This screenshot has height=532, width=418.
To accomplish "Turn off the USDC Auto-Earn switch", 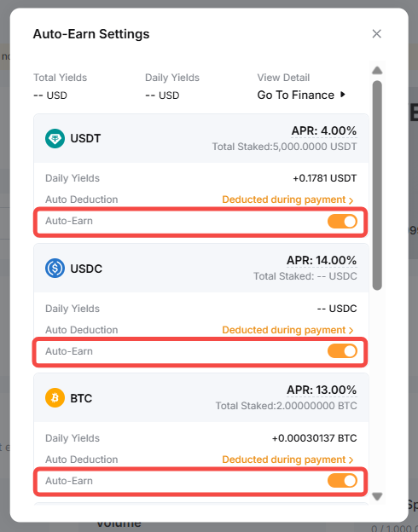I will coord(342,351).
